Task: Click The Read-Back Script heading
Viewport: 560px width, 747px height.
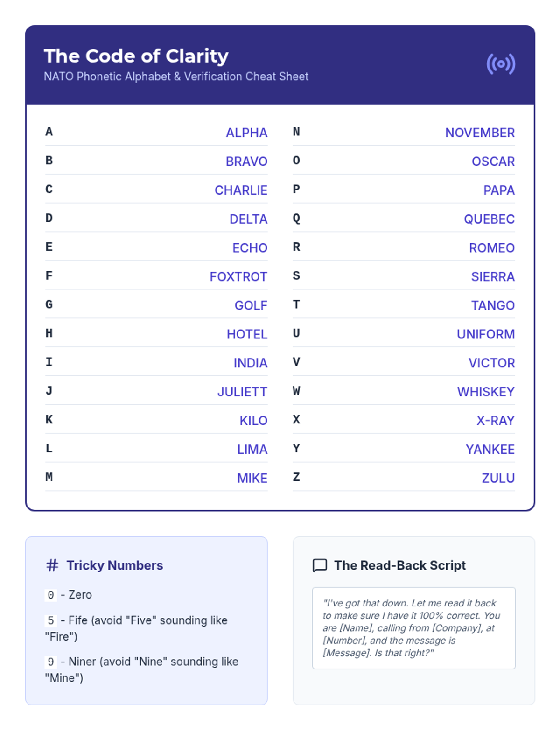Action: tap(400, 565)
